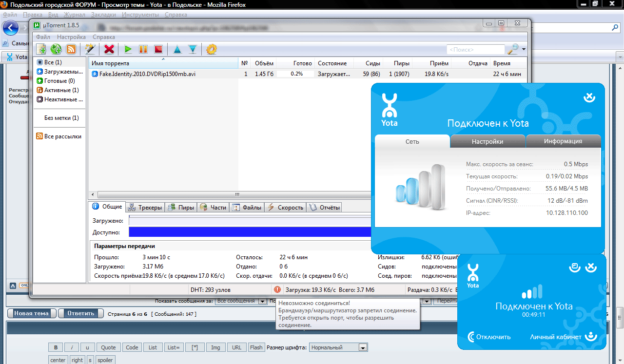Start the torrent with green play icon
624x364 pixels.
click(128, 49)
